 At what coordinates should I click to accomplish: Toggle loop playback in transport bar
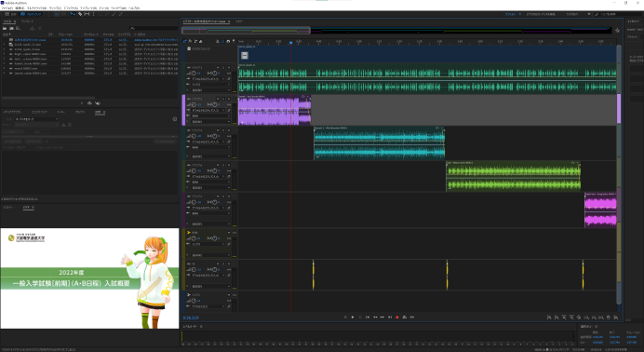[405, 318]
